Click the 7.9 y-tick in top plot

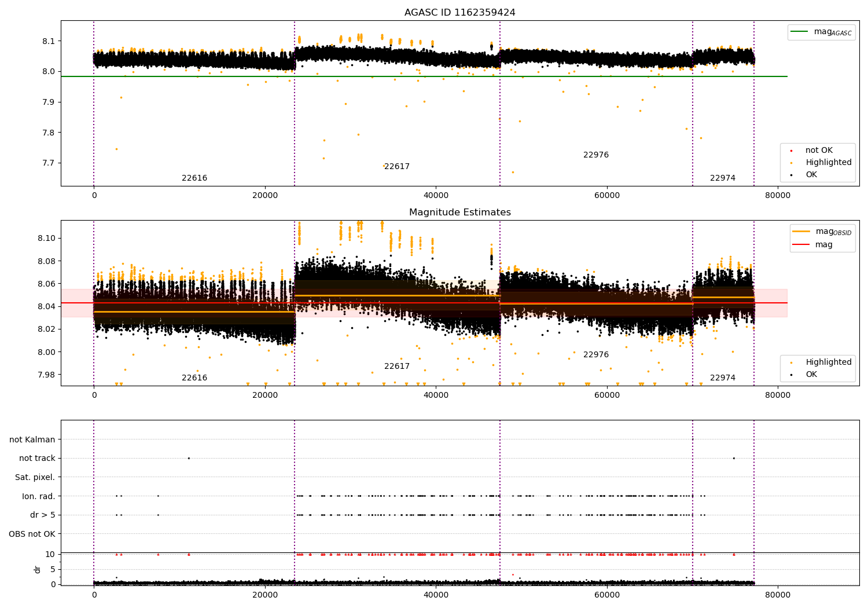click(x=49, y=102)
